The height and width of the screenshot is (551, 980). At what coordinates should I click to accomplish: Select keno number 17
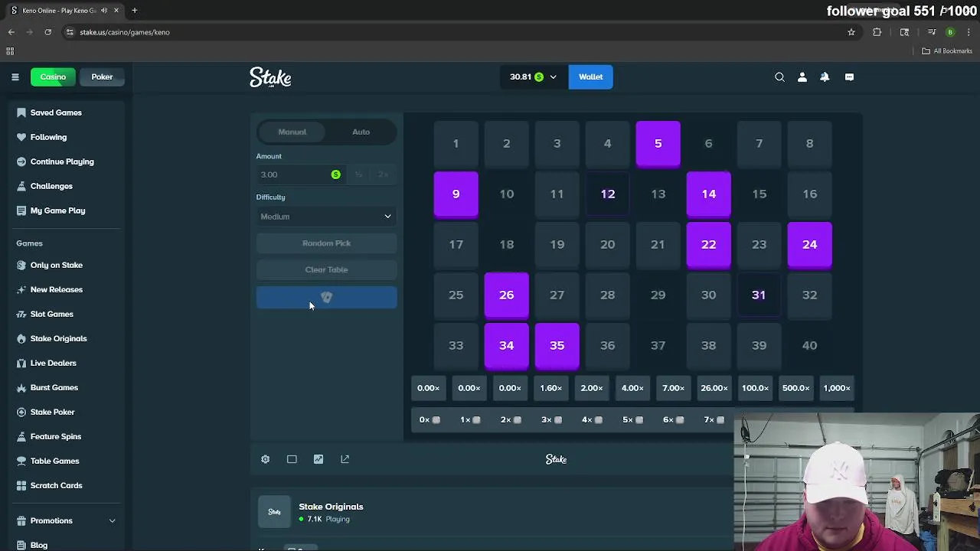point(456,244)
